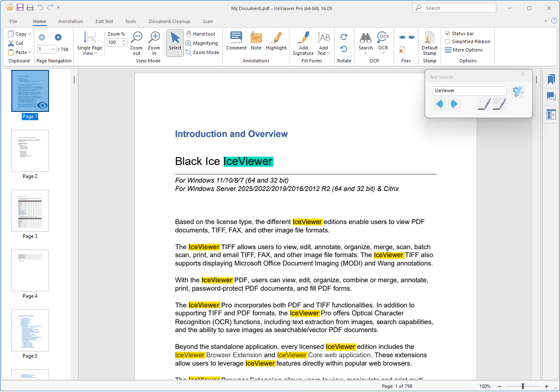Pick the Highlight annotation tool
Screen dimensions: 560x392
coord(276,41)
